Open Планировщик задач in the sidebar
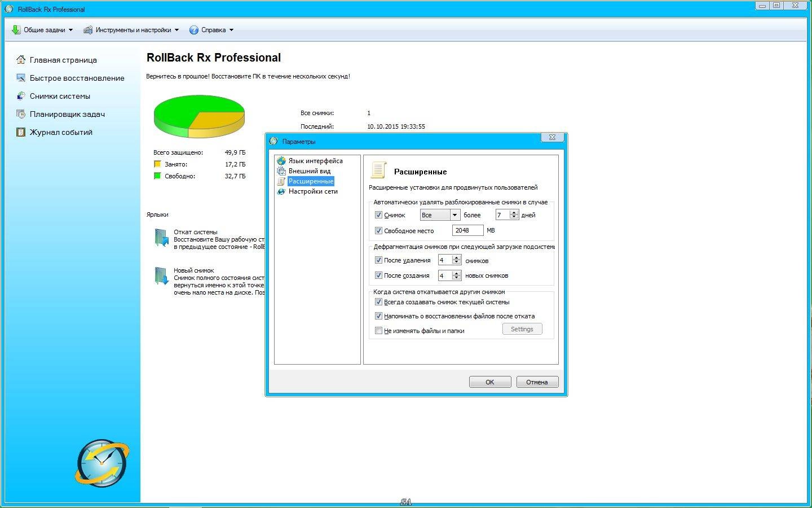812x508 pixels. coord(67,114)
